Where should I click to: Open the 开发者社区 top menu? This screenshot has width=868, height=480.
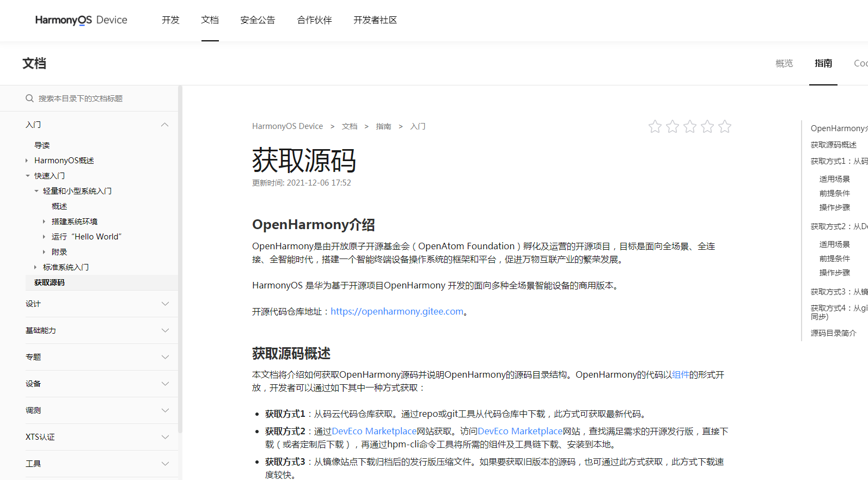375,20
